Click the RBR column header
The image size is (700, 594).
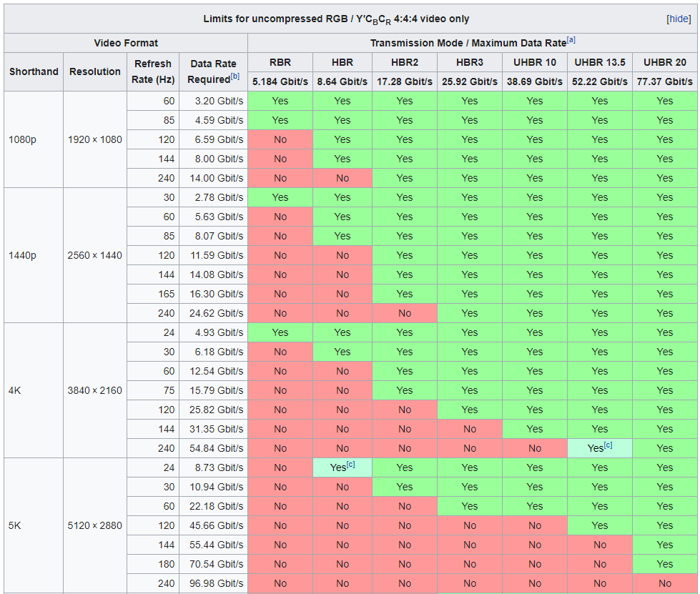(x=280, y=62)
